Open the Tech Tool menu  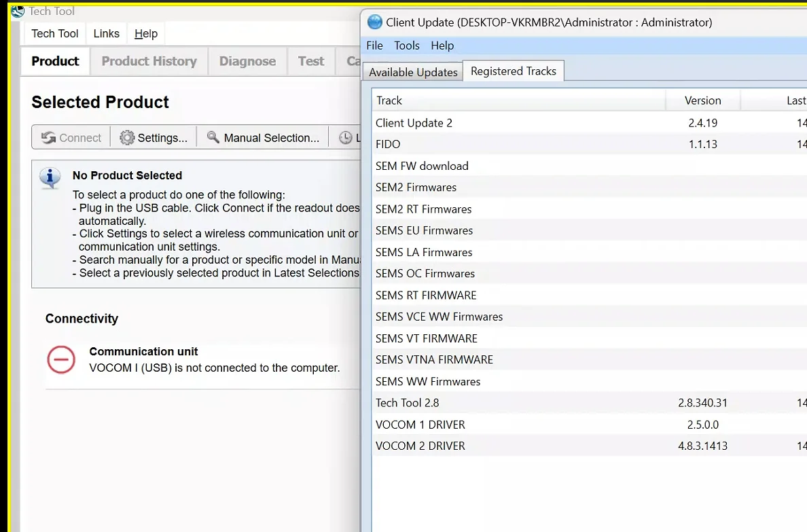(x=54, y=33)
